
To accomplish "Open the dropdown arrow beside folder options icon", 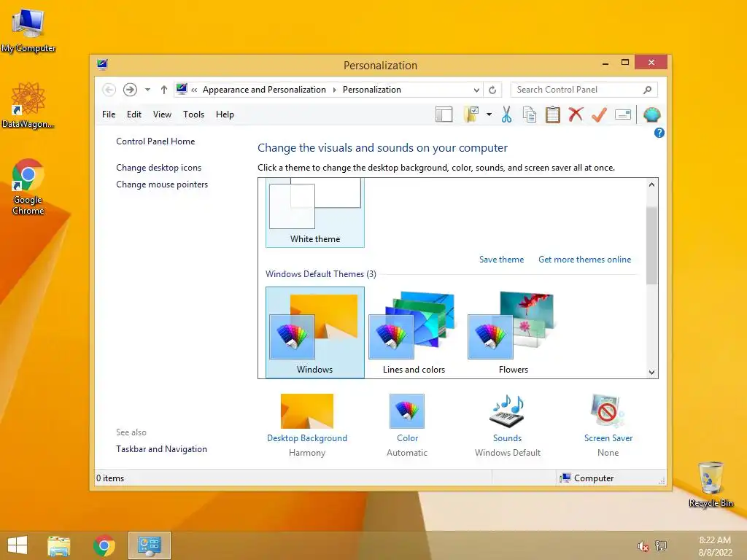I will point(489,114).
